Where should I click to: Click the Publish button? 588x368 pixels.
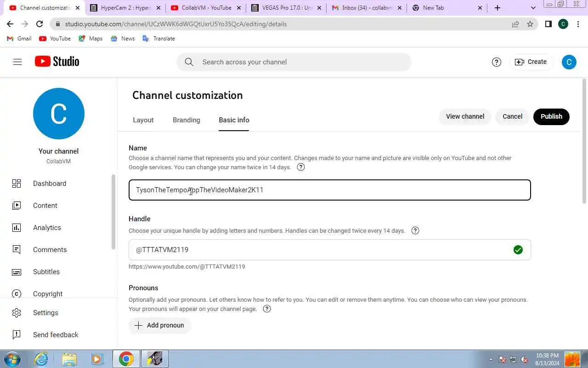(x=551, y=116)
